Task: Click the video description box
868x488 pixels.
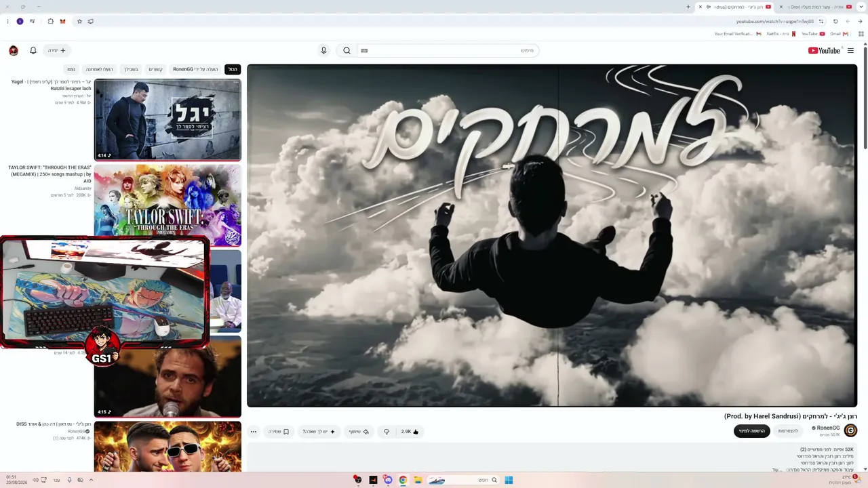Action: tap(552, 457)
